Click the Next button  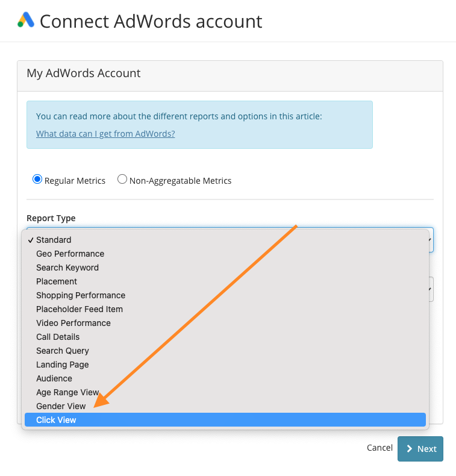click(x=420, y=449)
